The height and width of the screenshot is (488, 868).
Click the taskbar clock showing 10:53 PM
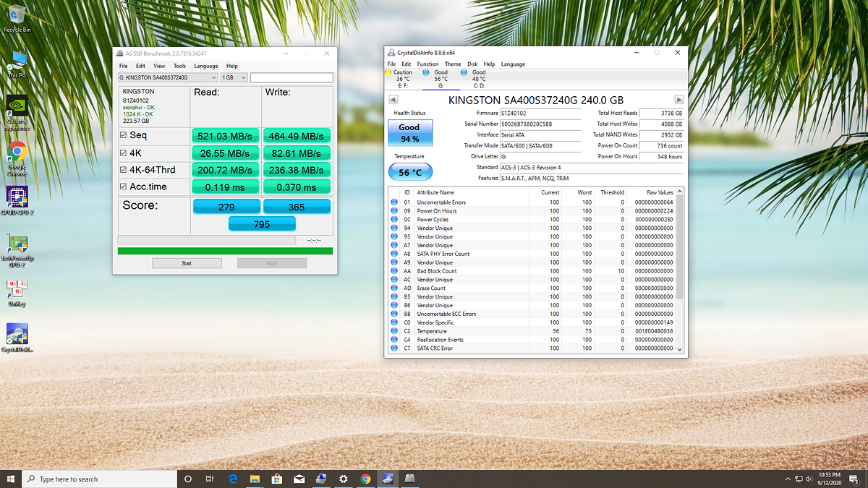pos(830,479)
